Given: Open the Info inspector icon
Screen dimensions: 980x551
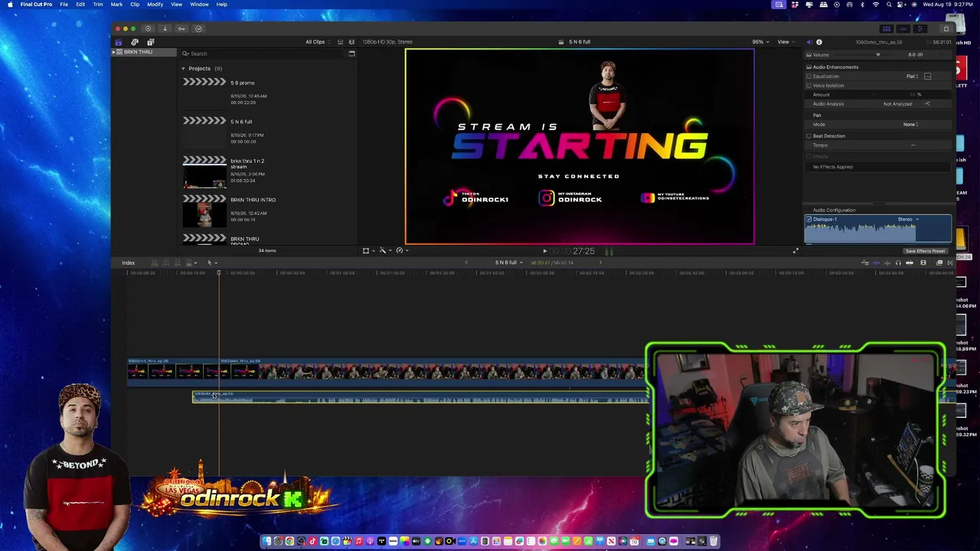Looking at the screenshot, I should tap(819, 42).
